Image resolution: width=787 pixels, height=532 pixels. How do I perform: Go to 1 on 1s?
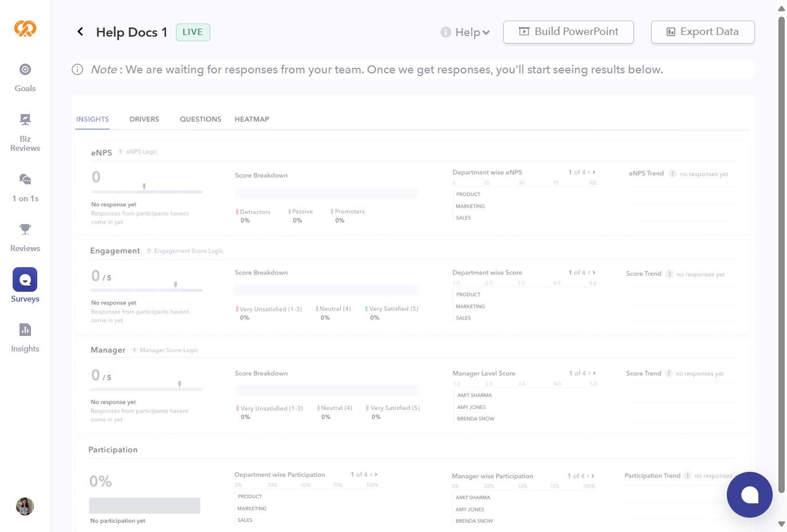click(x=25, y=180)
